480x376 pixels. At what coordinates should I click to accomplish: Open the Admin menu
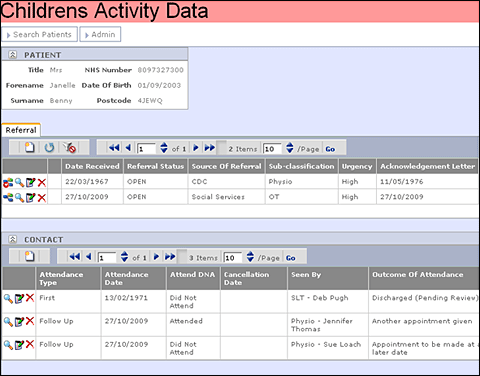tap(100, 34)
